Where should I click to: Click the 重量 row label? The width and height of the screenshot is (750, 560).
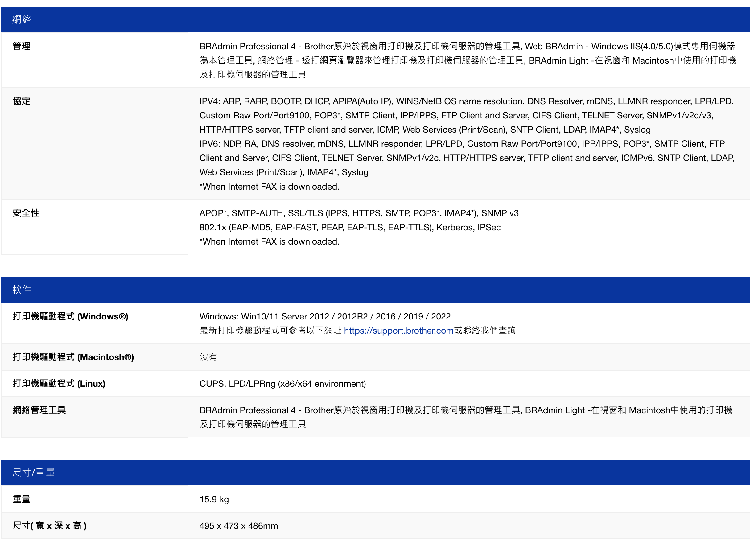[x=21, y=499]
